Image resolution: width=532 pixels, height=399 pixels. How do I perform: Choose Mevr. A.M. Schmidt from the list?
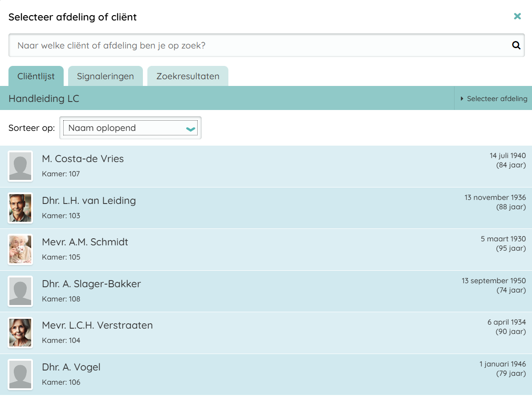[x=85, y=242]
